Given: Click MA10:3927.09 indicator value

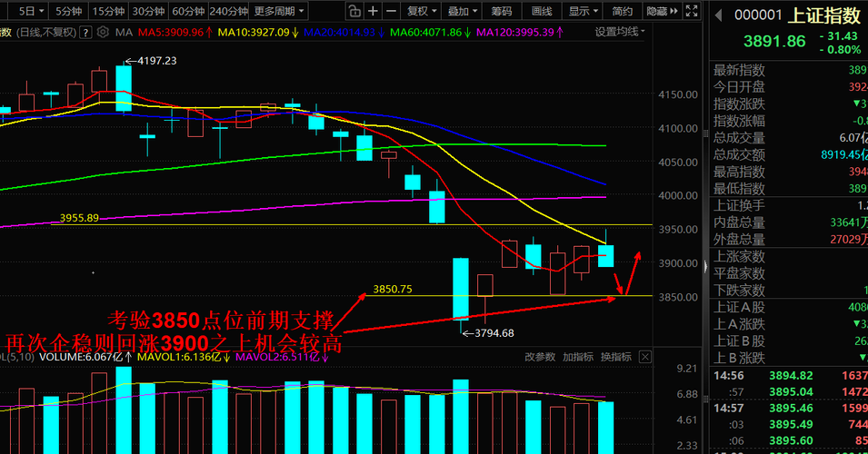Looking at the screenshot, I should [x=258, y=33].
